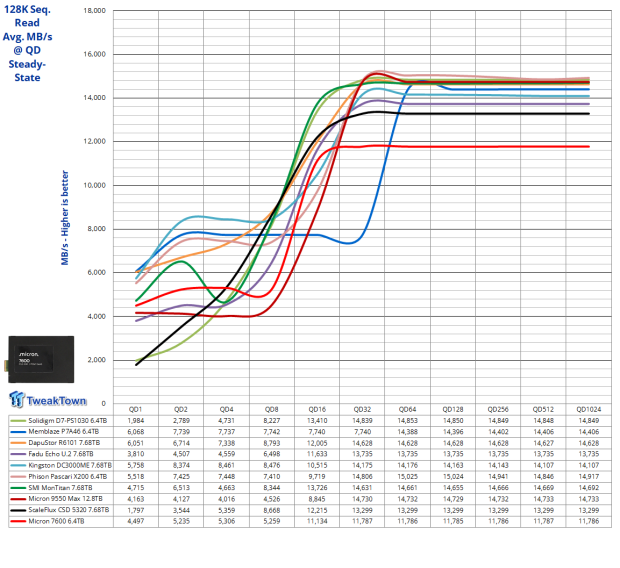The width and height of the screenshot is (620, 568).
Task: Click the QD4 column header
Action: point(227,409)
